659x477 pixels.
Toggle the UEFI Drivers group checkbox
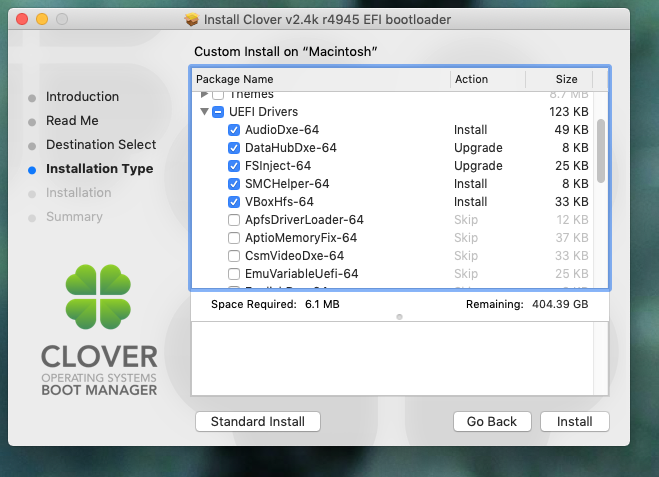pyautogui.click(x=218, y=112)
